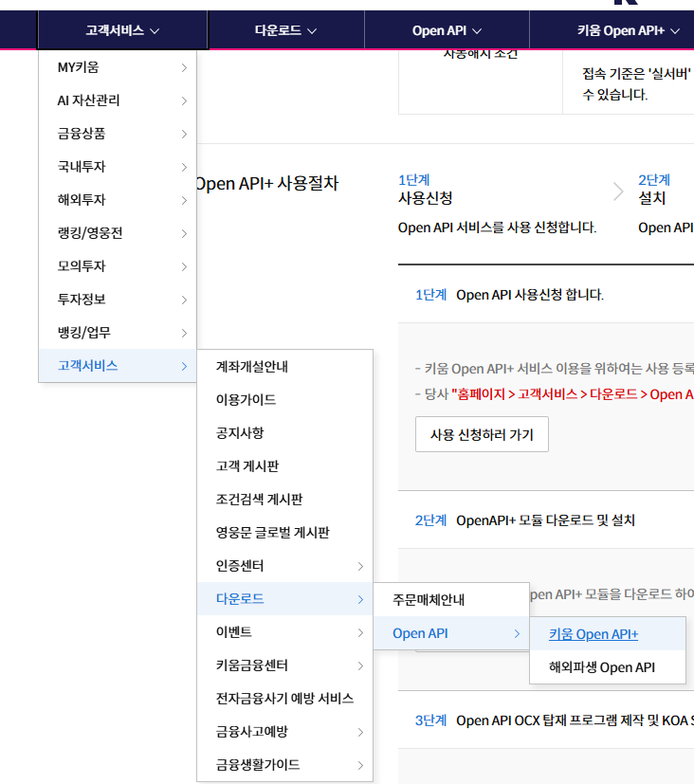Screen dimensions: 694x784
Task: Expand the MY키움 menu entry
Action: pos(118,67)
